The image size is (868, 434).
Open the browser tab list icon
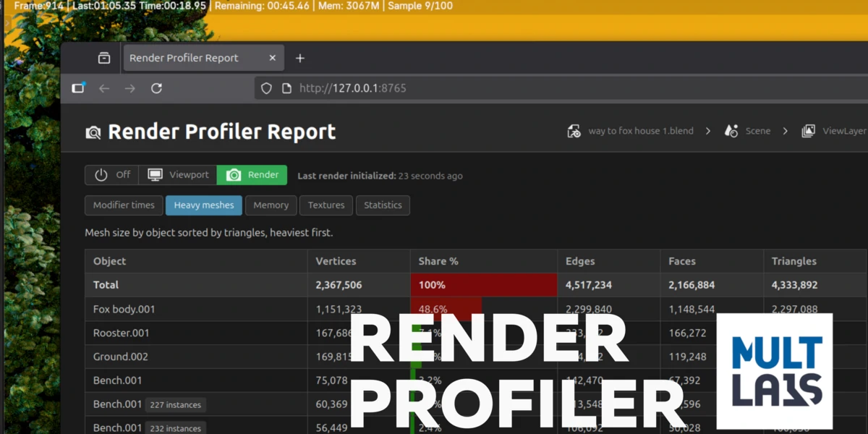[x=104, y=57]
